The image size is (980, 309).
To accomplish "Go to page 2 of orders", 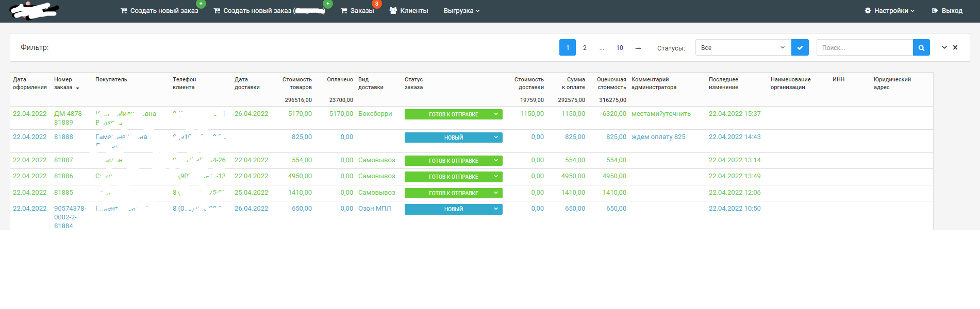I will point(585,48).
